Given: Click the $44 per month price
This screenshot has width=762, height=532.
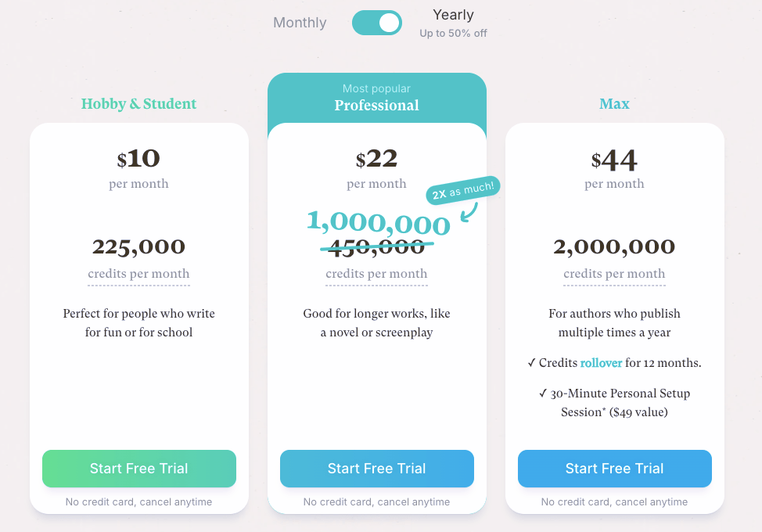Looking at the screenshot, I should [x=614, y=161].
